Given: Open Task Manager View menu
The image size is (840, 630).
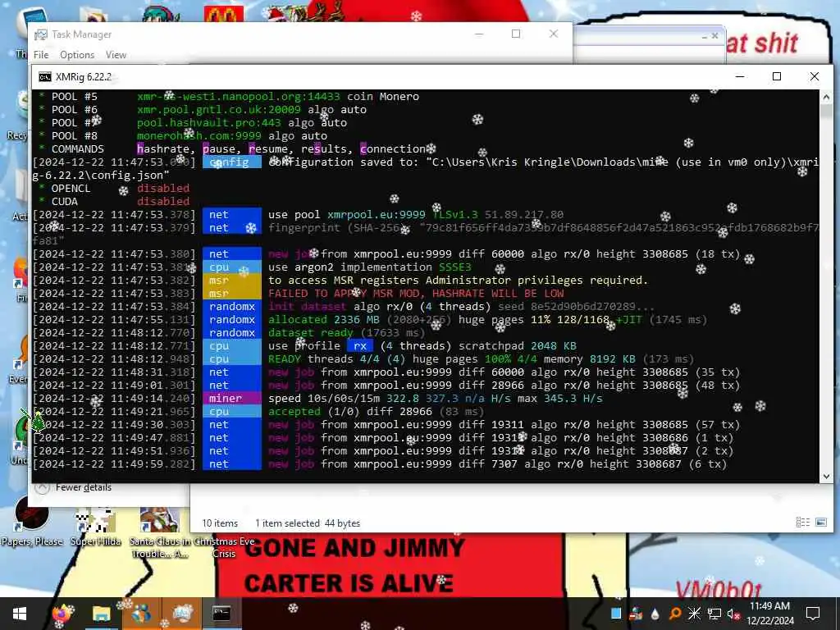Looking at the screenshot, I should pyautogui.click(x=116, y=55).
